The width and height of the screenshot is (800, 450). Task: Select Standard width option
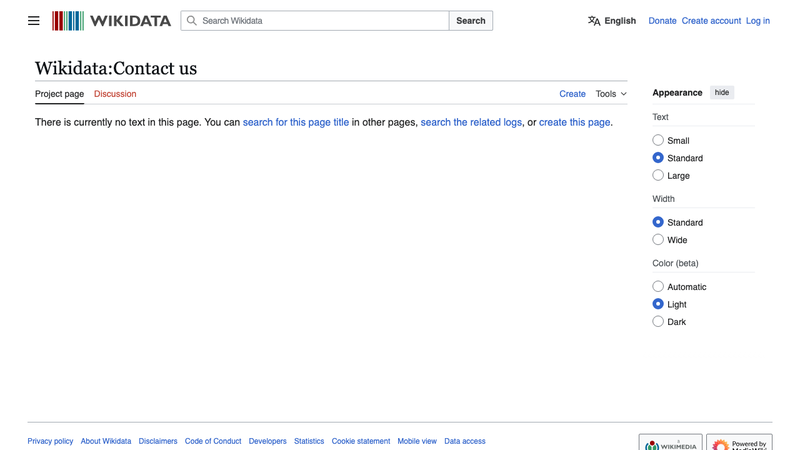pyautogui.click(x=658, y=222)
